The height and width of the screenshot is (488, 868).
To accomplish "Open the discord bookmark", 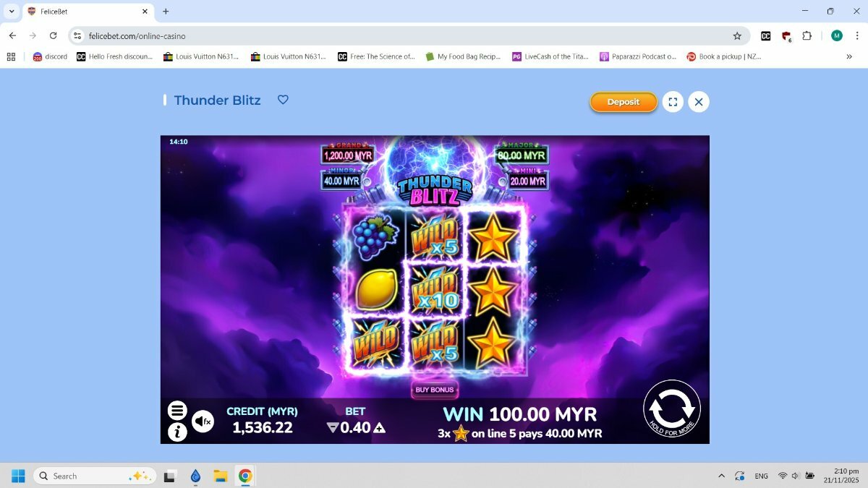I will coord(50,56).
